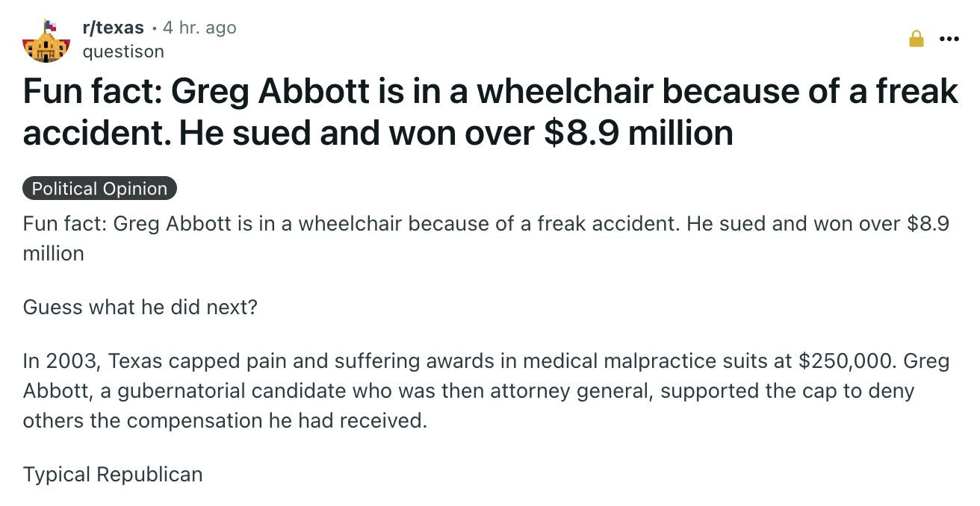Click the "4 hr. ago" timestamp
This screenshot has height=506, width=980.
pos(199,28)
